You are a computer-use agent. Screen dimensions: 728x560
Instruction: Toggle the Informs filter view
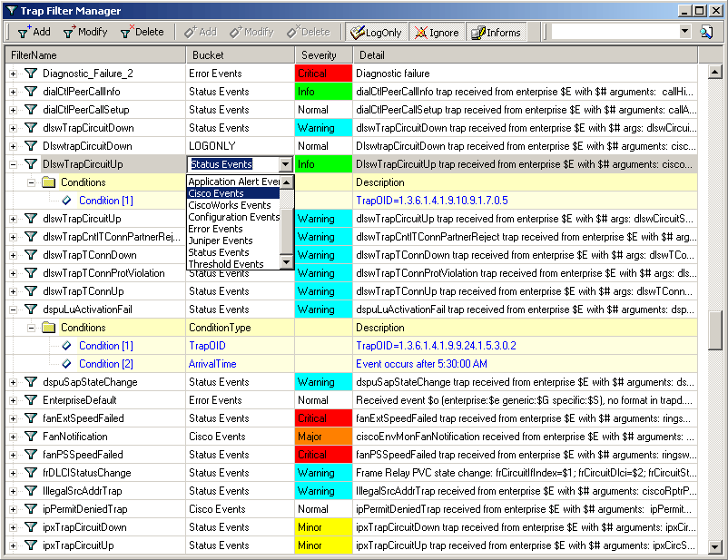tap(496, 32)
